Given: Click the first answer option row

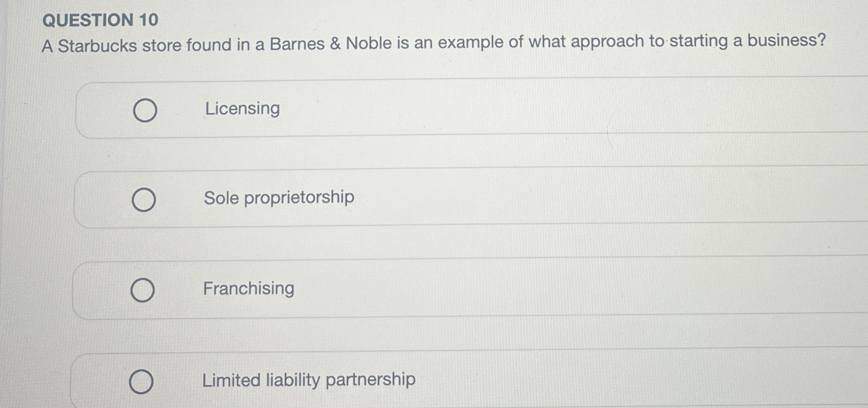Looking at the screenshot, I should (x=404, y=108).
